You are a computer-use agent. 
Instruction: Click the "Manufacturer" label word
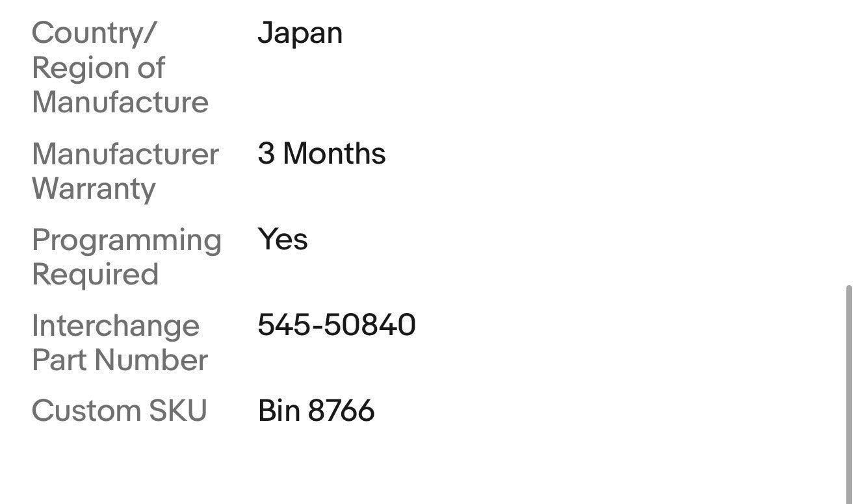pyautogui.click(x=125, y=154)
